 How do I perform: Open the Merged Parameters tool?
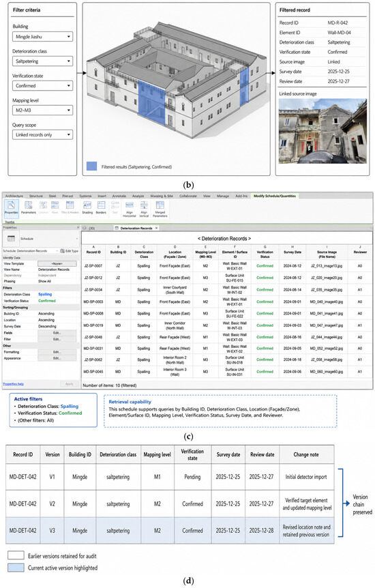pyautogui.click(x=160, y=209)
